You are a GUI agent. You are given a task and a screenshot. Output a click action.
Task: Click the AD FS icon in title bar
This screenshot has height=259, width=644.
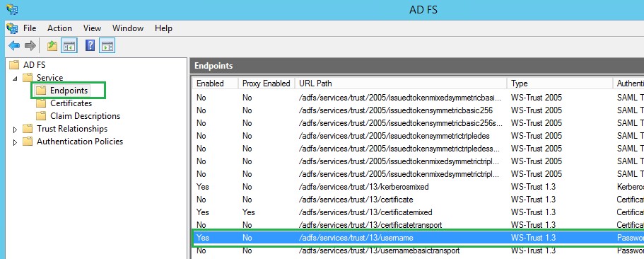click(x=12, y=9)
